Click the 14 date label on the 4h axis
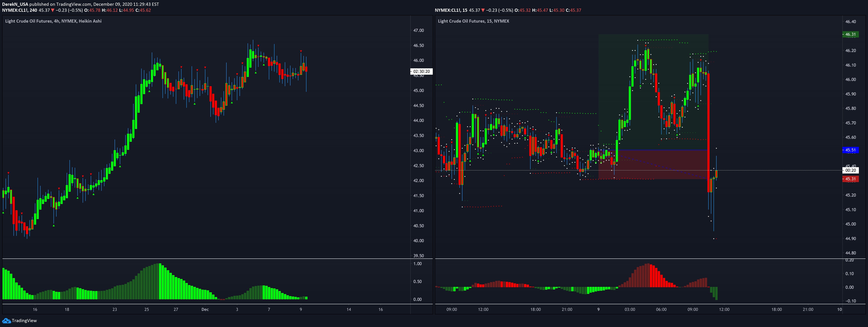Screen dimensions: 868x327 point(349,309)
